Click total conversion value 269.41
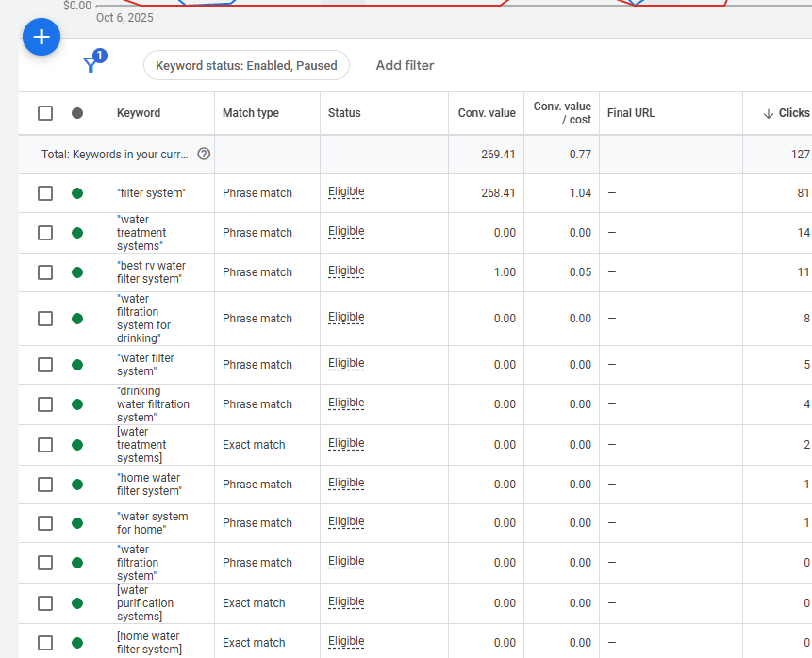This screenshot has height=658, width=812. tap(498, 155)
